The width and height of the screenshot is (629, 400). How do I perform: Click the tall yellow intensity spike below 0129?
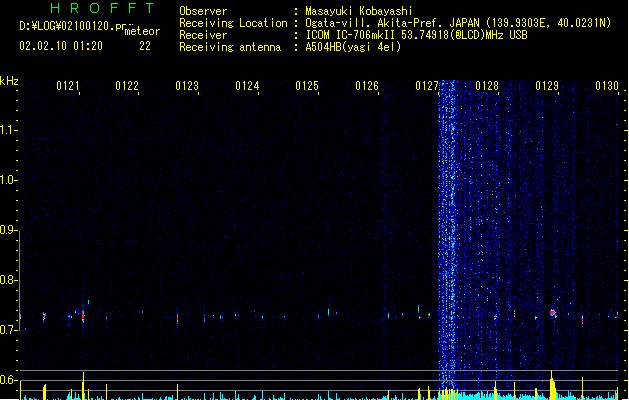(552, 385)
